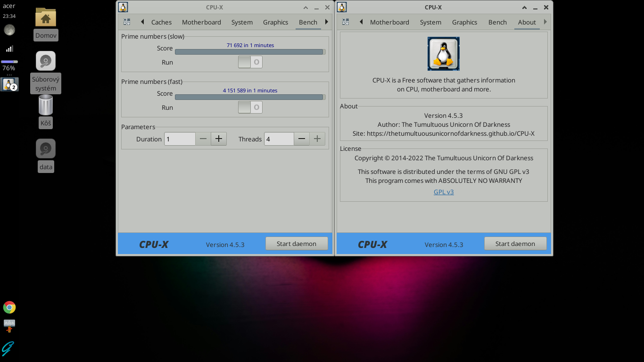Click Start daemon in the About window
The height and width of the screenshot is (362, 644).
(x=515, y=244)
